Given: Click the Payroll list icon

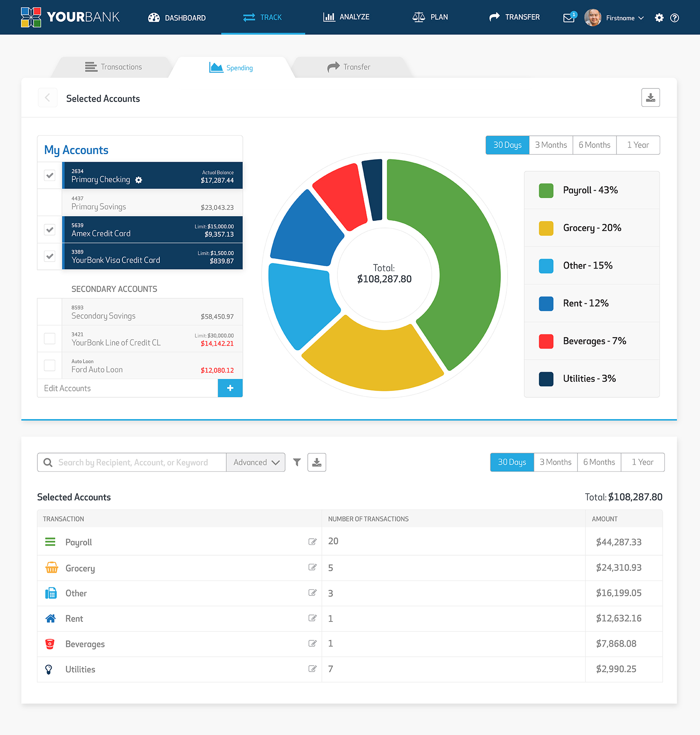Looking at the screenshot, I should (x=50, y=542).
